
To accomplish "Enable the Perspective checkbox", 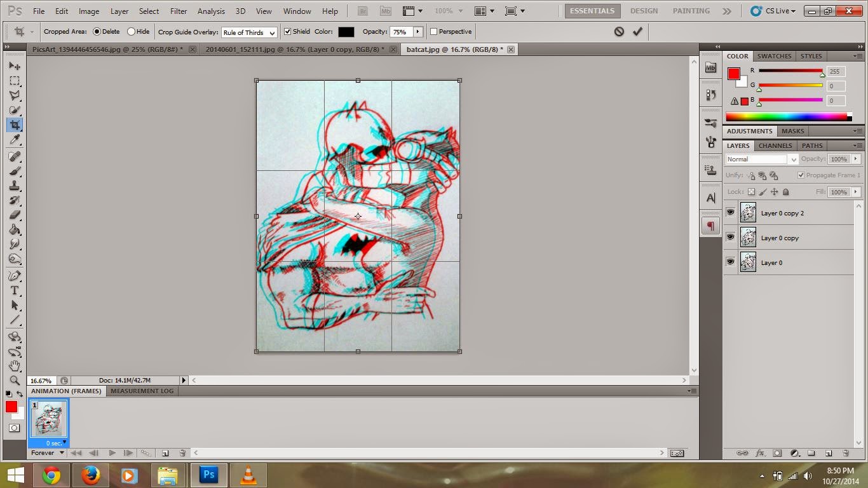I will [x=433, y=32].
